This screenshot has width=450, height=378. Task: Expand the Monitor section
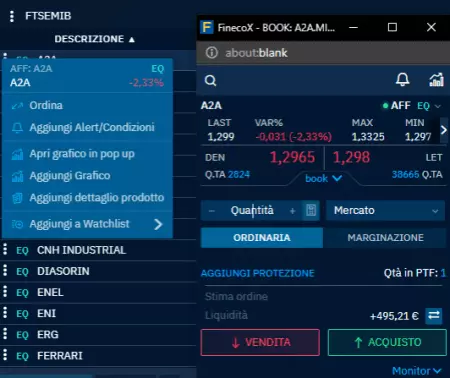click(417, 371)
